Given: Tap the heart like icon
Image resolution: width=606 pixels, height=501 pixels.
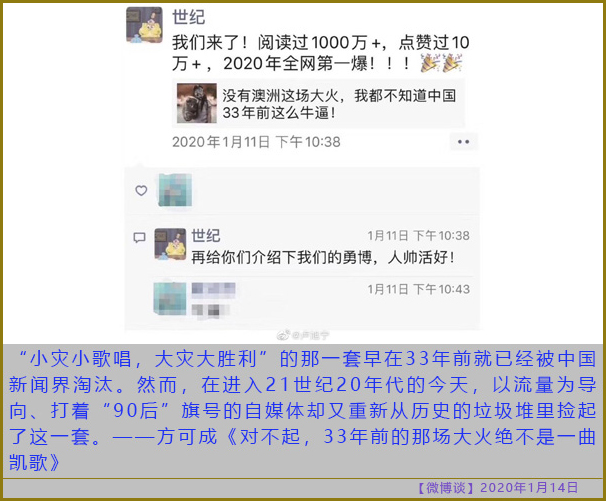Looking at the screenshot, I should coord(141,190).
